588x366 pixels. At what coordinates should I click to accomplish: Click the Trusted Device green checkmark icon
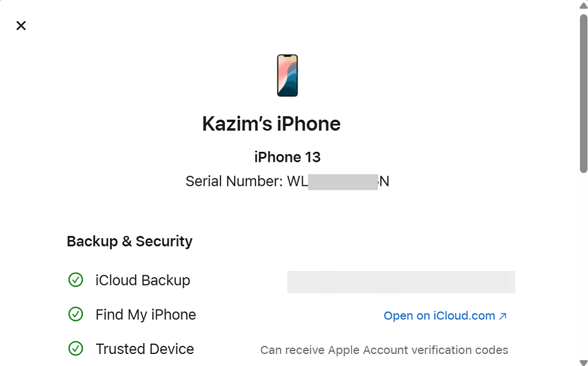pyautogui.click(x=76, y=349)
